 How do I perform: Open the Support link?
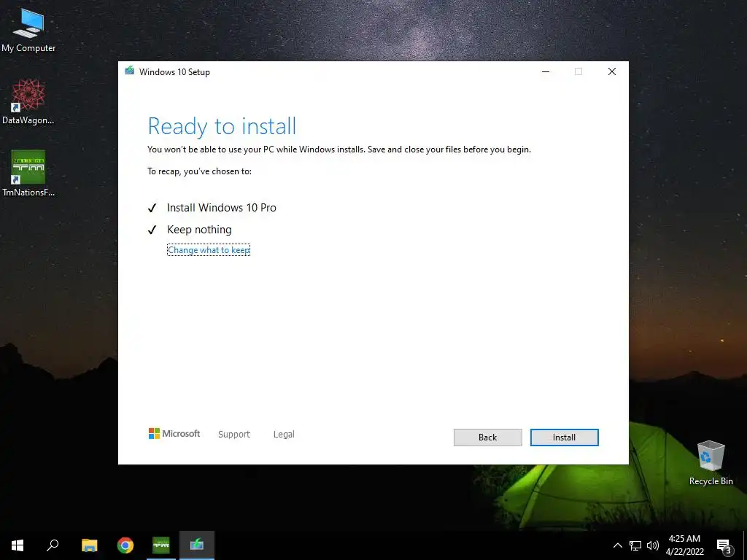pyautogui.click(x=234, y=435)
